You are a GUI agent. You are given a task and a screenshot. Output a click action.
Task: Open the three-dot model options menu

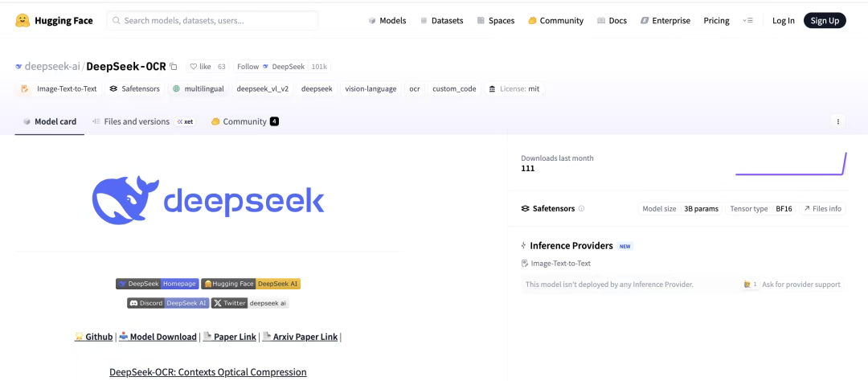tap(838, 121)
